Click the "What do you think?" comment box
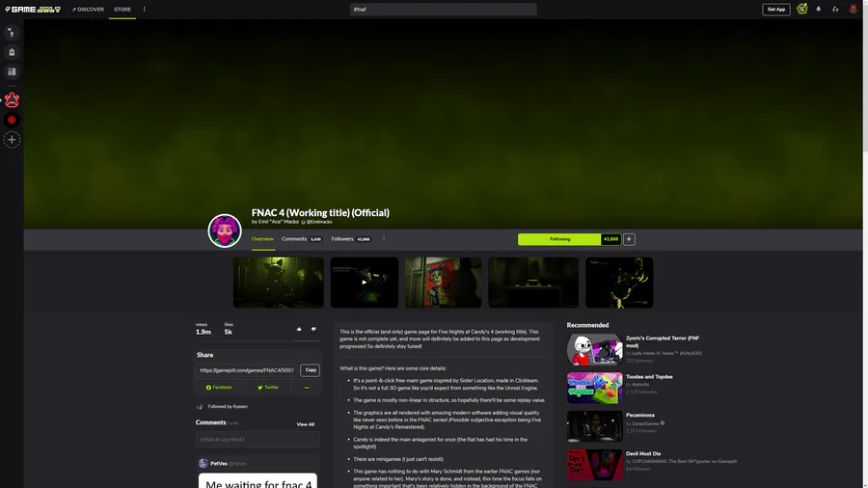 click(258, 440)
